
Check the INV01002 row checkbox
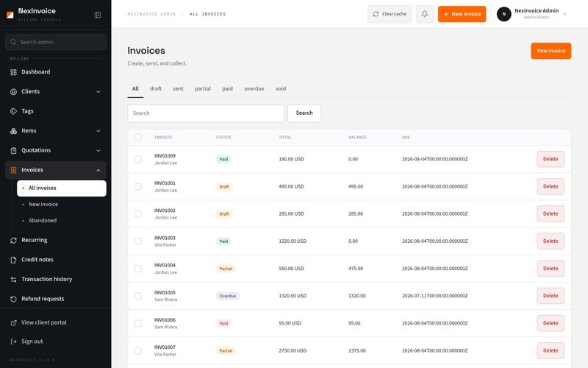coord(138,214)
